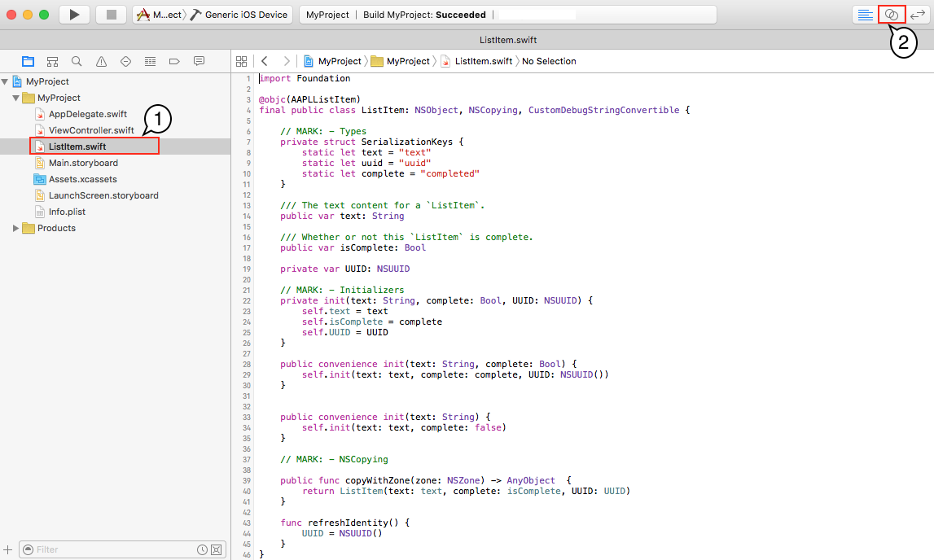Open the Report navigator speech bubble
The width and height of the screenshot is (934, 560).
(x=198, y=61)
